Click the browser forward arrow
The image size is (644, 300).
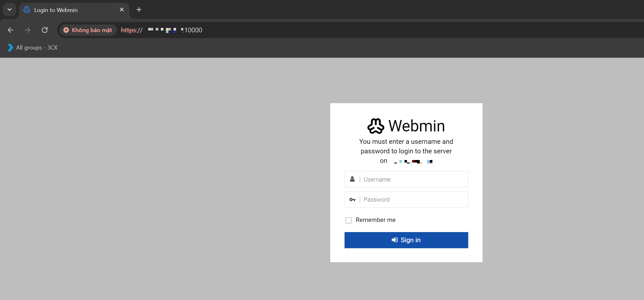[28, 30]
